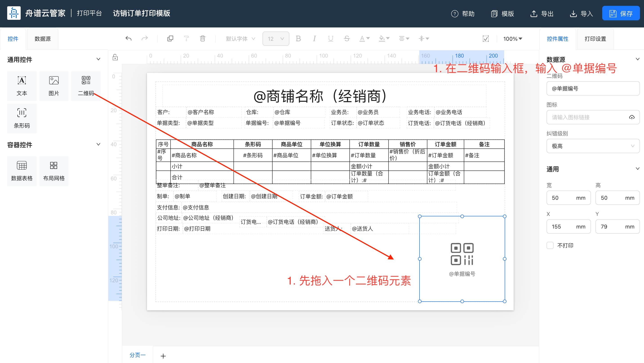Click the 保存 save button
Screen dimensions: 644x363
coord(621,13)
